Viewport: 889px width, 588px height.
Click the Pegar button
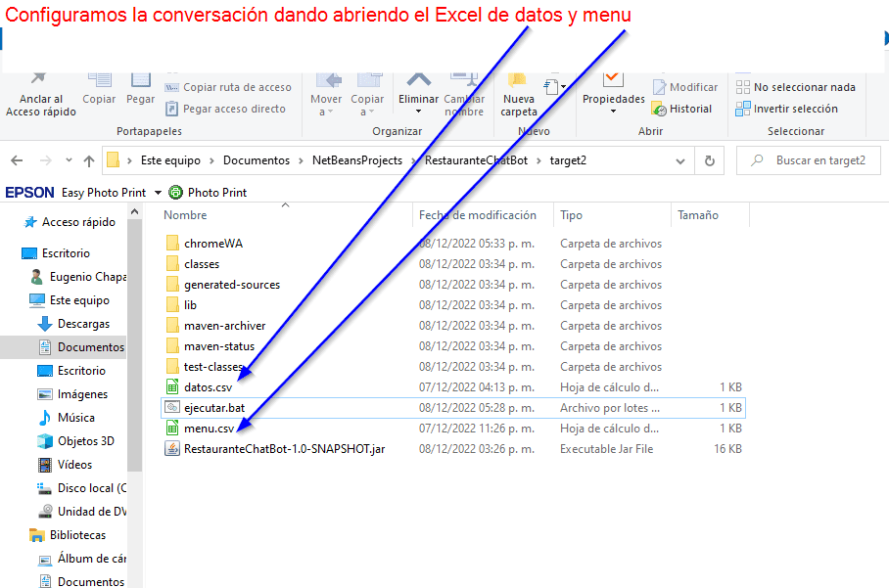click(x=140, y=91)
